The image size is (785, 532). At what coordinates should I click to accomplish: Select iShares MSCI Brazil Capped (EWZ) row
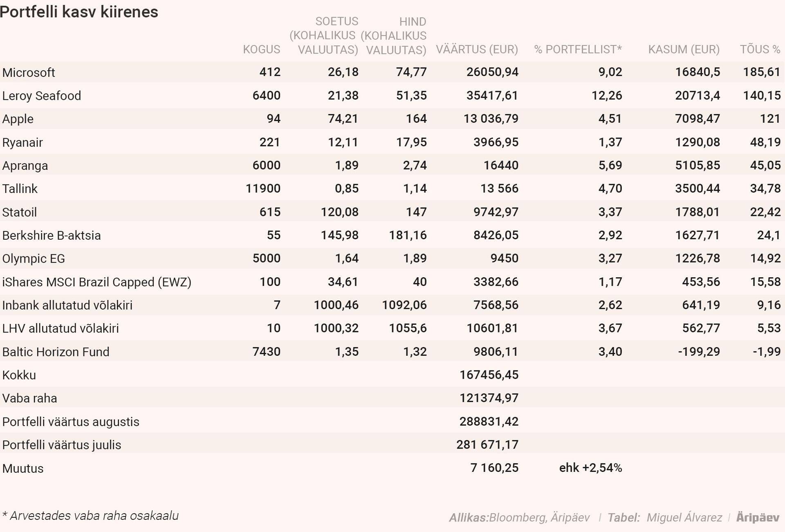(96, 282)
